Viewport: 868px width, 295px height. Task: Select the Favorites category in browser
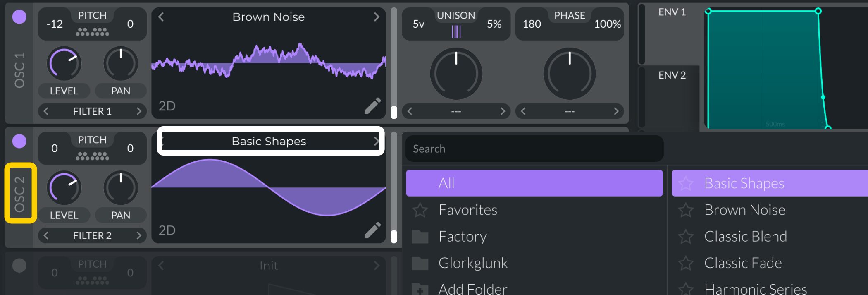click(x=467, y=210)
